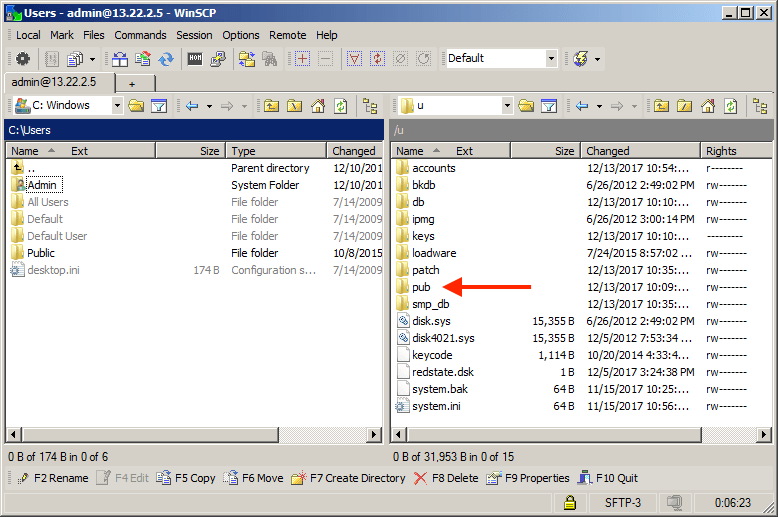The image size is (778, 517).
Task: Open the Session menu
Action: (194, 35)
